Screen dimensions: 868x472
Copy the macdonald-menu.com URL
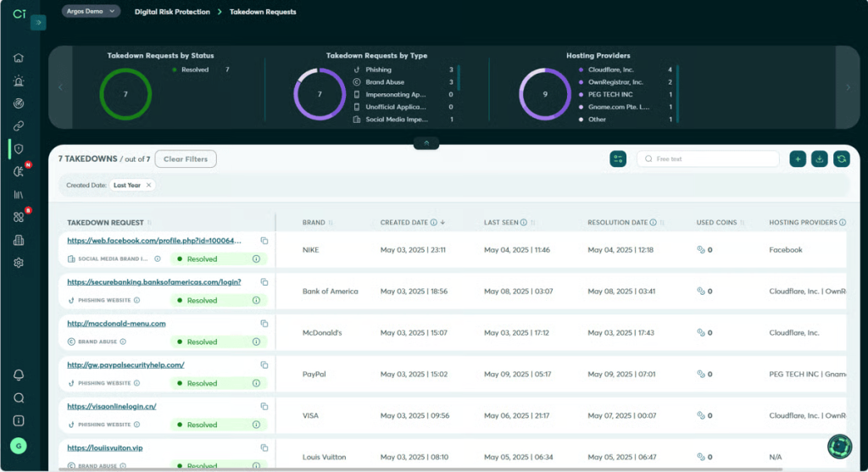point(264,324)
